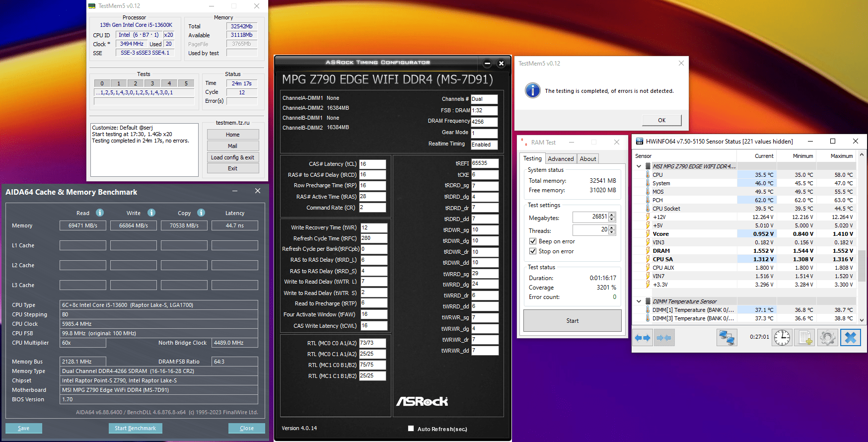868x442 pixels.
Task: Click the DRAM Frequency field showing 4256
Action: click(484, 122)
